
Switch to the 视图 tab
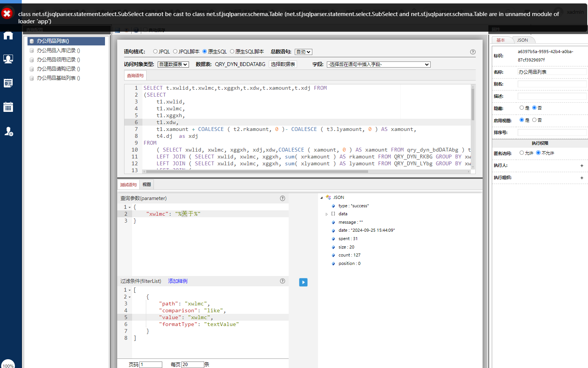click(147, 184)
